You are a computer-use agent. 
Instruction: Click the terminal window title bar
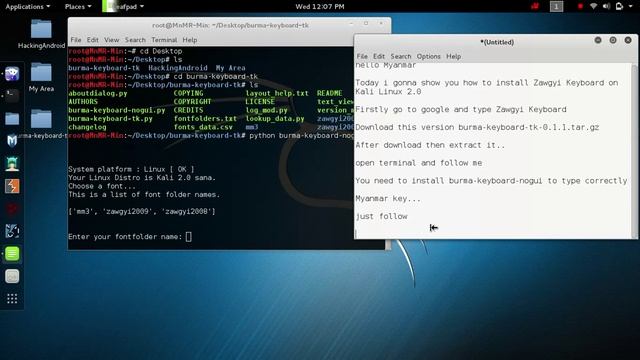coord(230,25)
